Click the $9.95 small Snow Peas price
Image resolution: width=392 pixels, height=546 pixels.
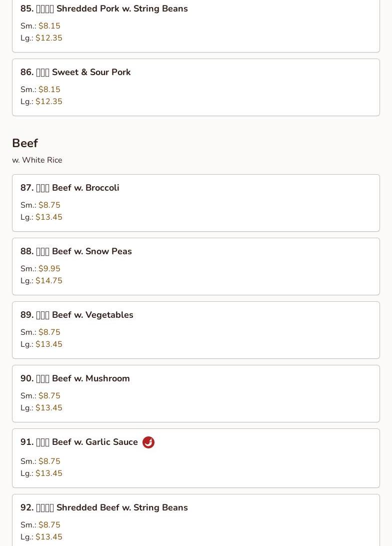tap(49, 269)
